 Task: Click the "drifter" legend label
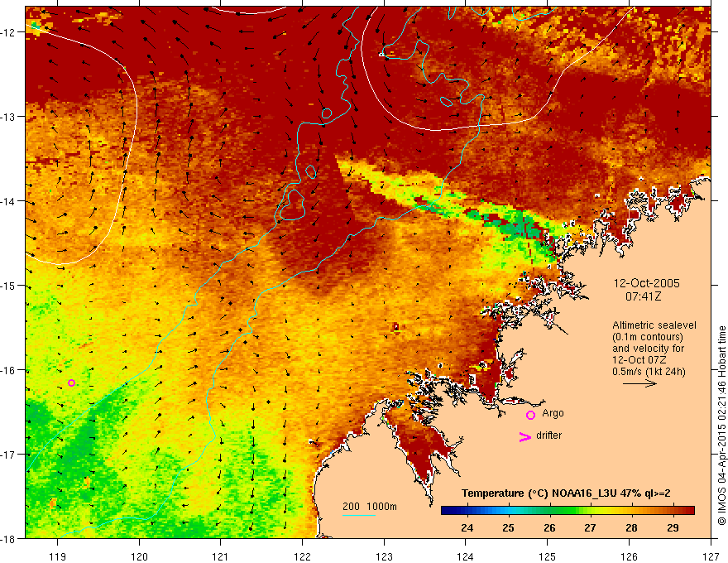(548, 435)
